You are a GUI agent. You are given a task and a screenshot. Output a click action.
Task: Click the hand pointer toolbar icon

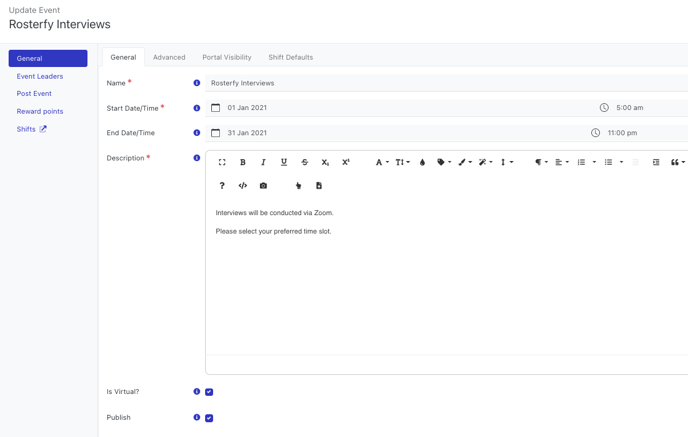[x=298, y=186]
